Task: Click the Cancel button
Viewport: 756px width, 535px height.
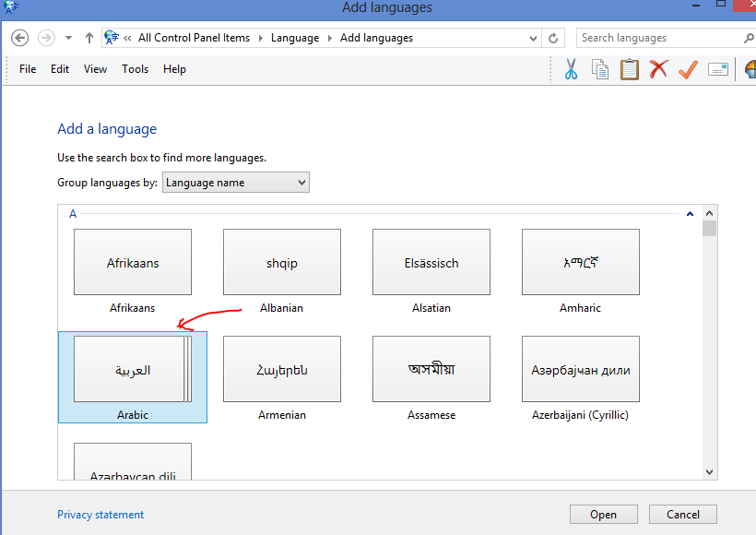Action: [682, 514]
